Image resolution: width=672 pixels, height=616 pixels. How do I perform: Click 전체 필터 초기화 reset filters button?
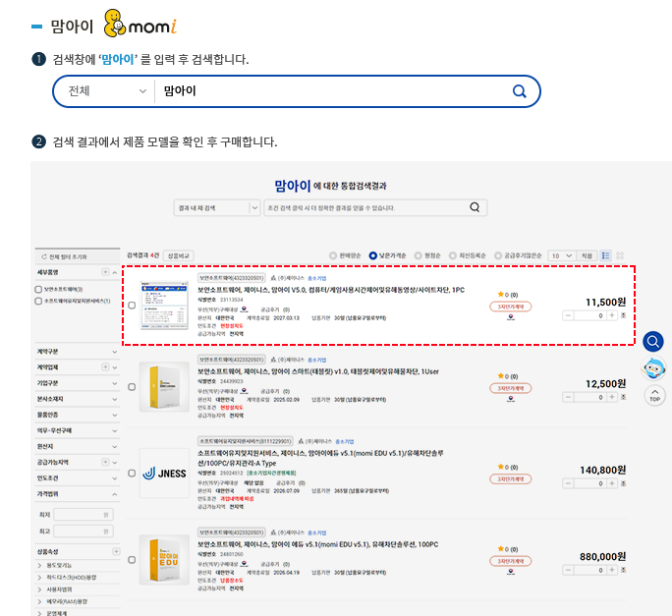(x=78, y=256)
